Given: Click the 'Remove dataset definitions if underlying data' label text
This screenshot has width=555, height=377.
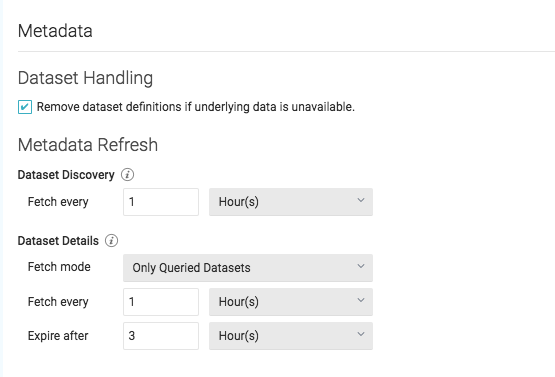Looking at the screenshot, I should (x=196, y=107).
